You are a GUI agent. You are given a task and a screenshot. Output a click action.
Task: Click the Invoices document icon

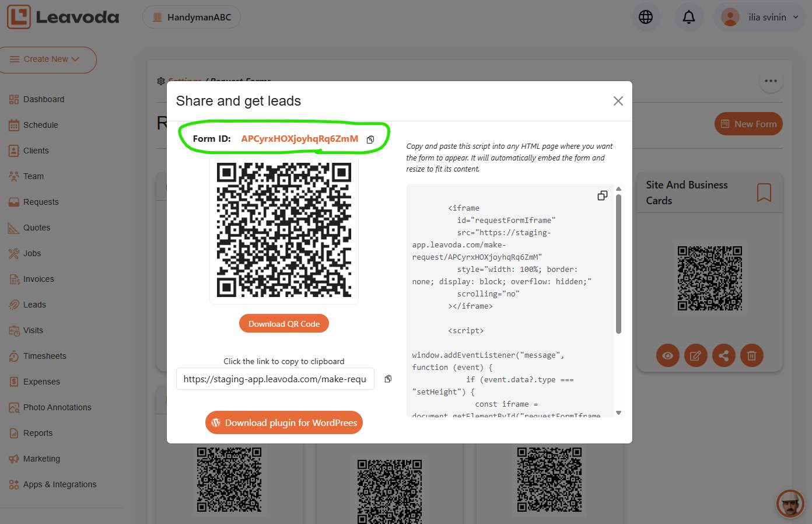(14, 280)
